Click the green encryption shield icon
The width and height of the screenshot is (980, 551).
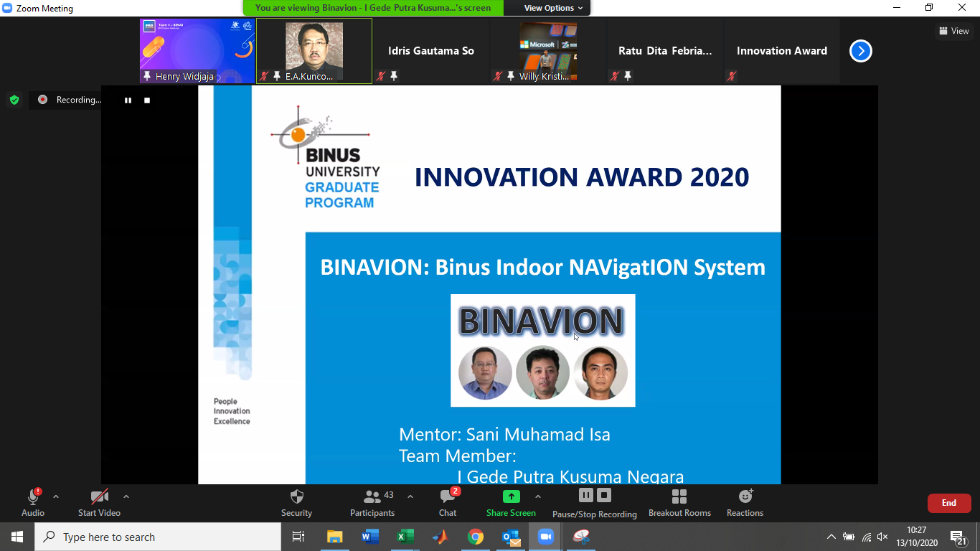(14, 100)
